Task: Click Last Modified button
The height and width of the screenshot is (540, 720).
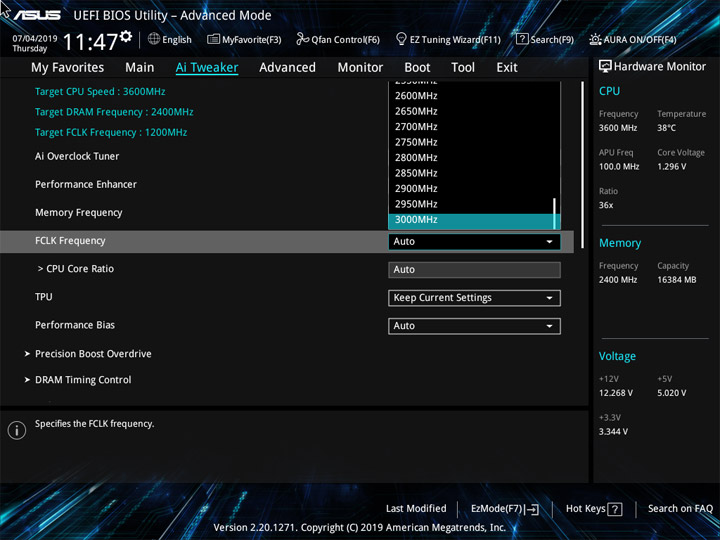Action: 416,509
